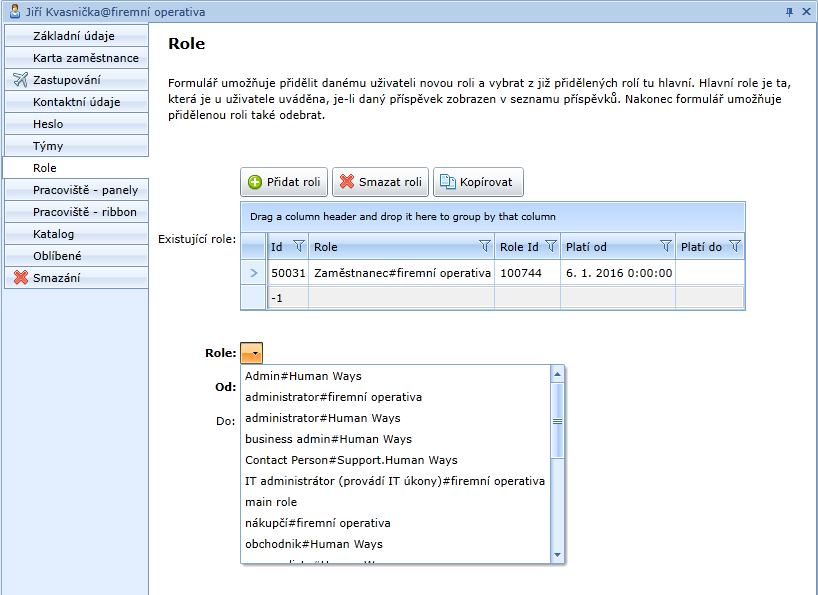Click Smazat roli button

tap(379, 182)
